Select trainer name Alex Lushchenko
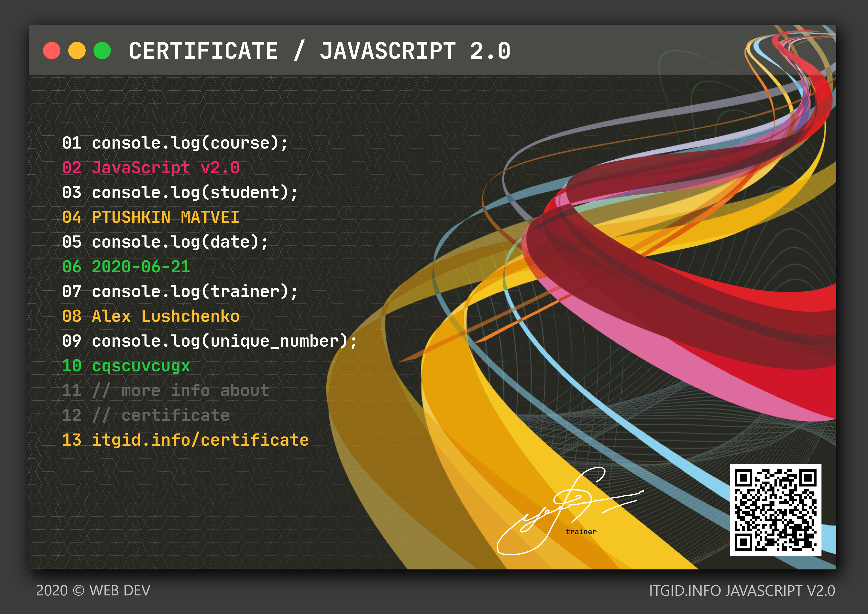 coord(166,316)
